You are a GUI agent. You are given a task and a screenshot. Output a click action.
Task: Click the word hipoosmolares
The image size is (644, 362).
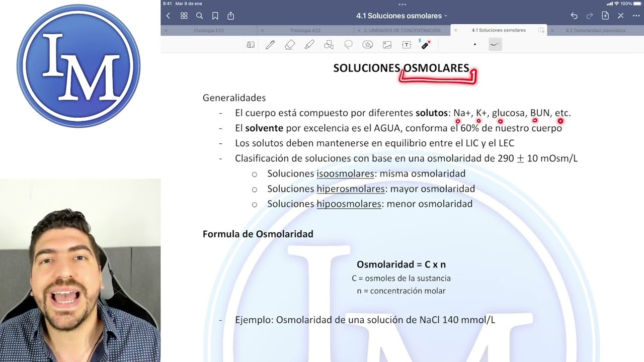[x=349, y=204]
